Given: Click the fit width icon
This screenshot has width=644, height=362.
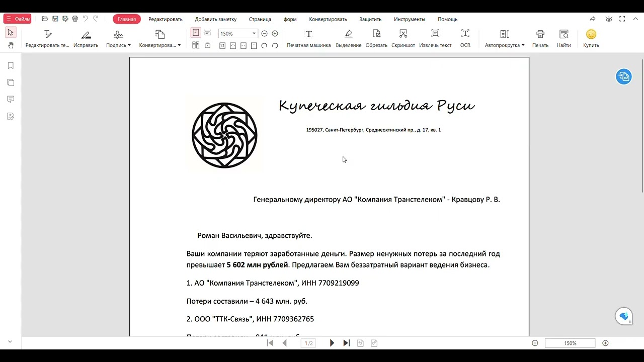Looking at the screenshot, I should [244, 45].
